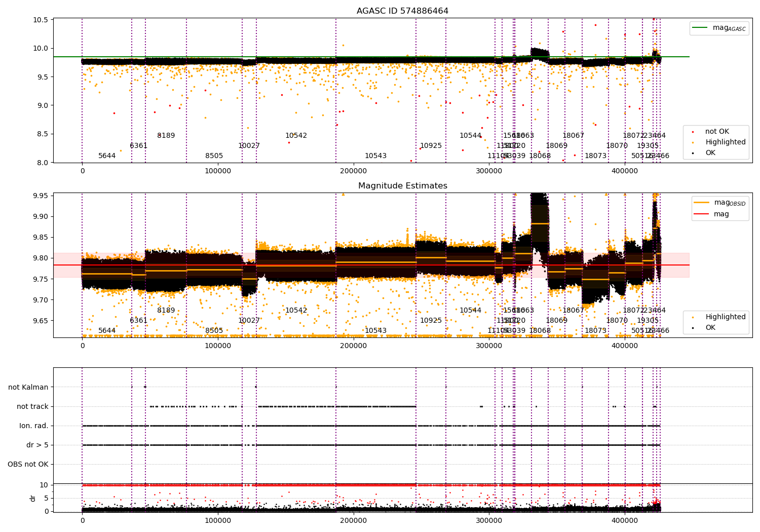Click obsid label 10925 in top plot

(x=431, y=145)
